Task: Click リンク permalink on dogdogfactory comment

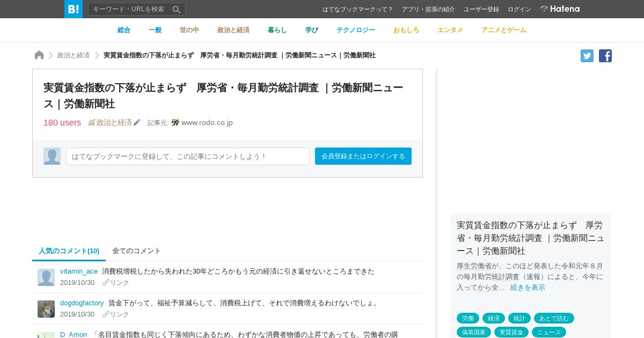Action: [x=116, y=314]
